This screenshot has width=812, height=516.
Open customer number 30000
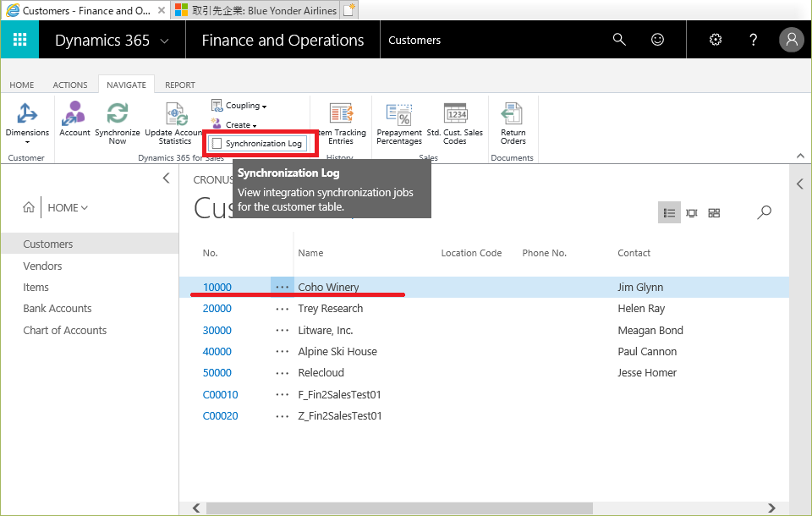217,331
